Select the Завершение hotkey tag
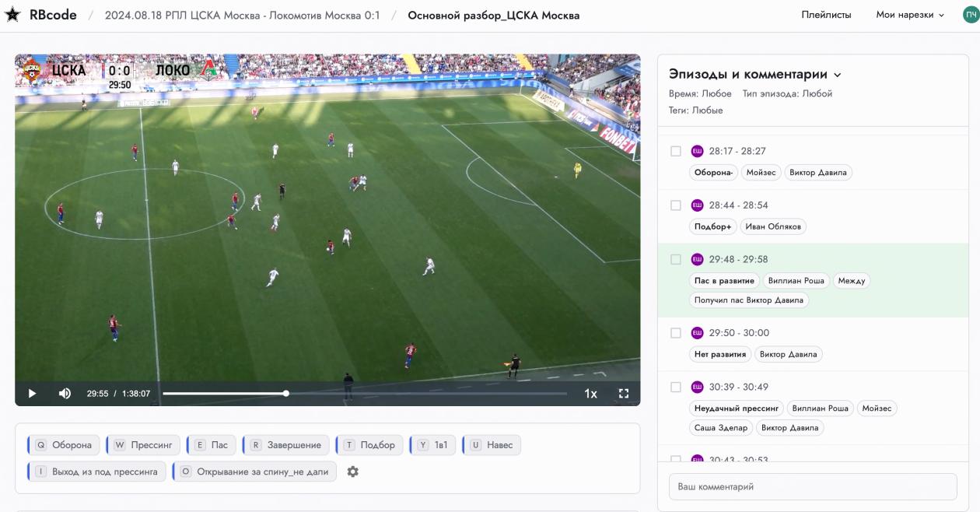The image size is (980, 512). coord(285,445)
